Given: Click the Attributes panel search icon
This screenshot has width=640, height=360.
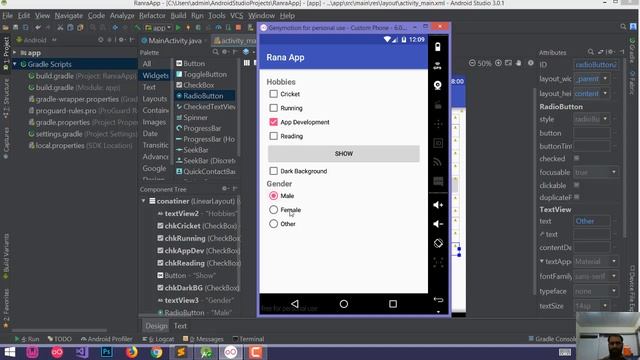Looking at the screenshot, I should coord(591,52).
